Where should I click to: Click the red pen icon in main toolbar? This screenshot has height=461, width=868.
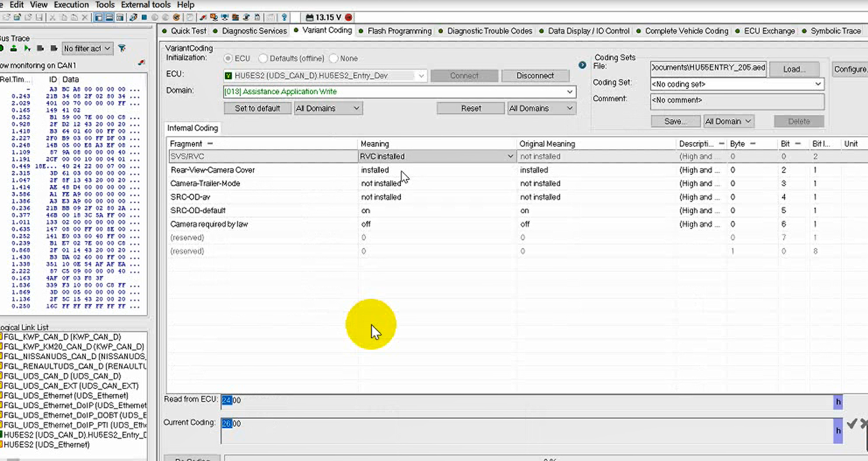203,17
